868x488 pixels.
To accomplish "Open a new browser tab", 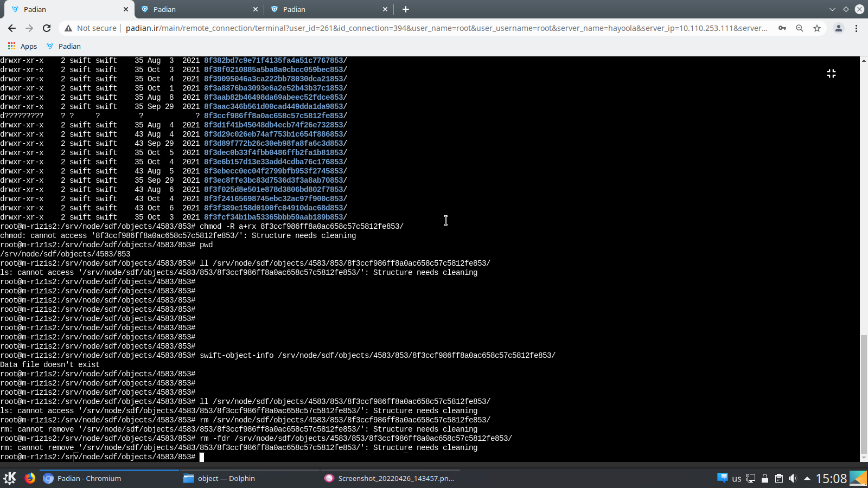I will [406, 9].
